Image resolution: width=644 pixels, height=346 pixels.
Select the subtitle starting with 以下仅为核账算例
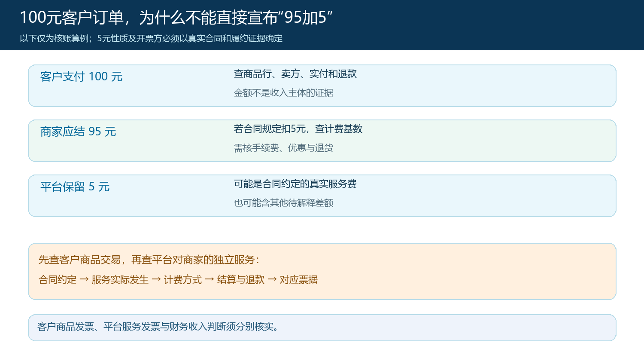pyautogui.click(x=151, y=38)
